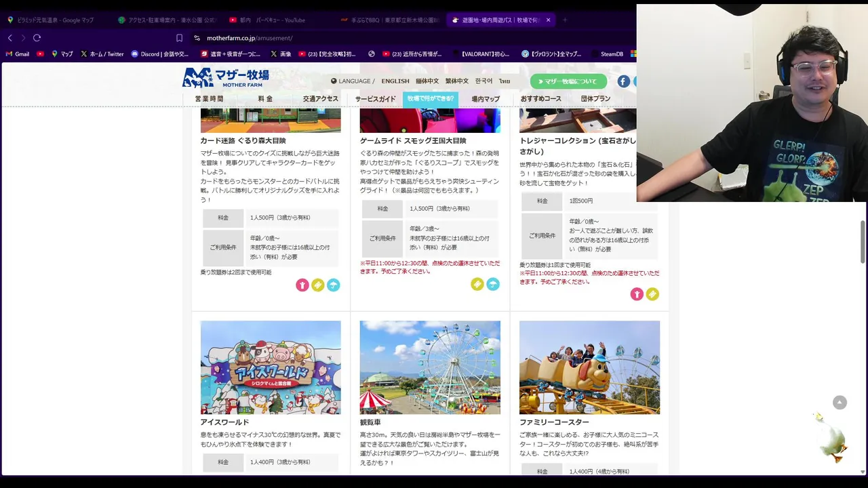
Task: Close the active Mother Farm tab
Action: (548, 20)
